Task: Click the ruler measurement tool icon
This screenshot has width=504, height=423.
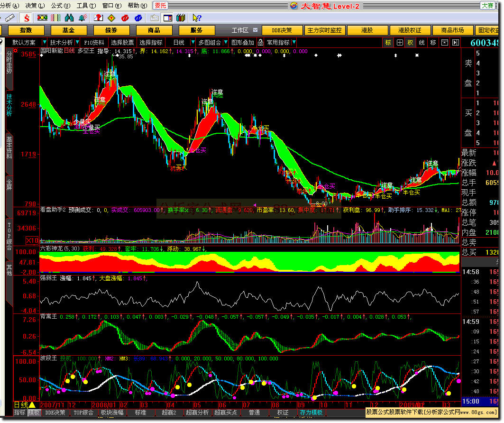Action: point(9,18)
